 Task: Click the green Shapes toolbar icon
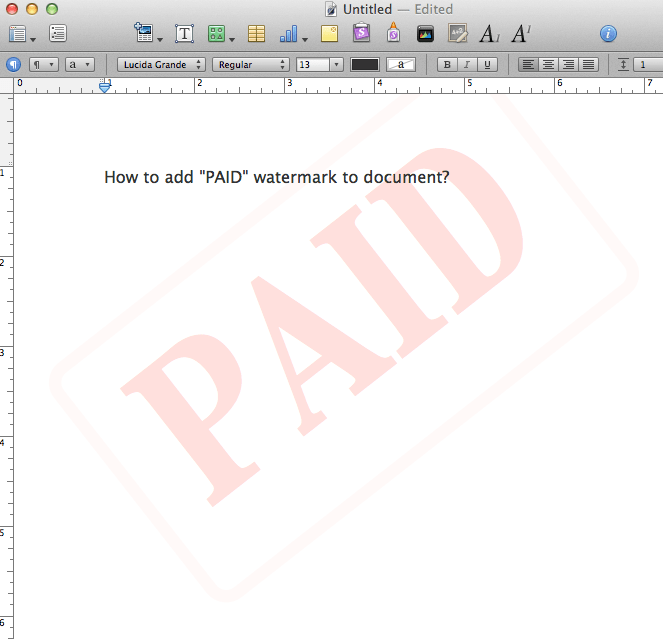point(216,34)
